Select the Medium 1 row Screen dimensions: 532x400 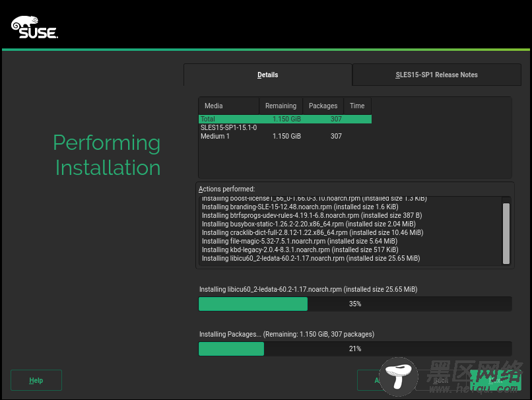coord(285,136)
